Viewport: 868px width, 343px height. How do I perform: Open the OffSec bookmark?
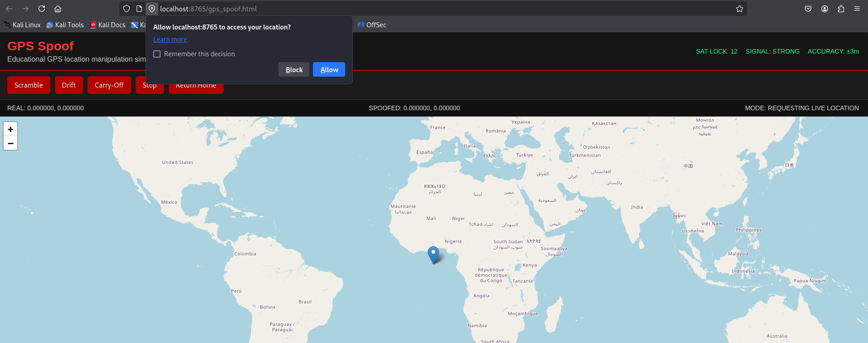pos(372,25)
